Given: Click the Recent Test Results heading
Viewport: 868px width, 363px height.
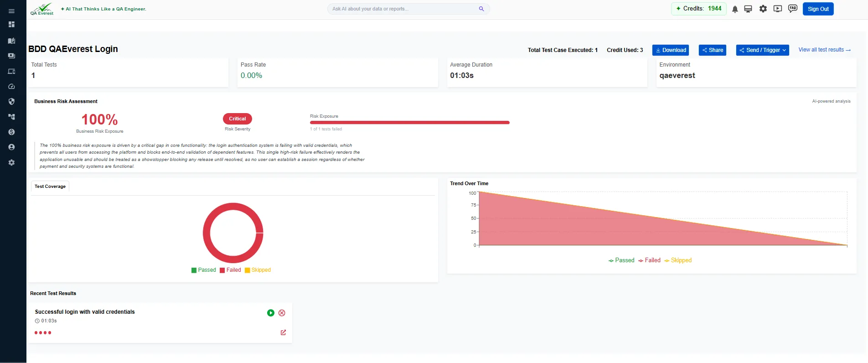Looking at the screenshot, I should pyautogui.click(x=53, y=293).
